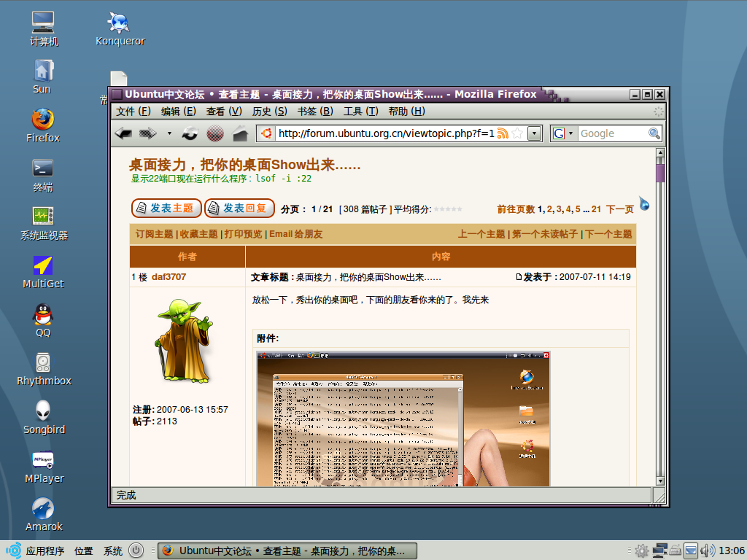Click the 发表回复 button
Screen dimensions: 747x560
[239, 208]
